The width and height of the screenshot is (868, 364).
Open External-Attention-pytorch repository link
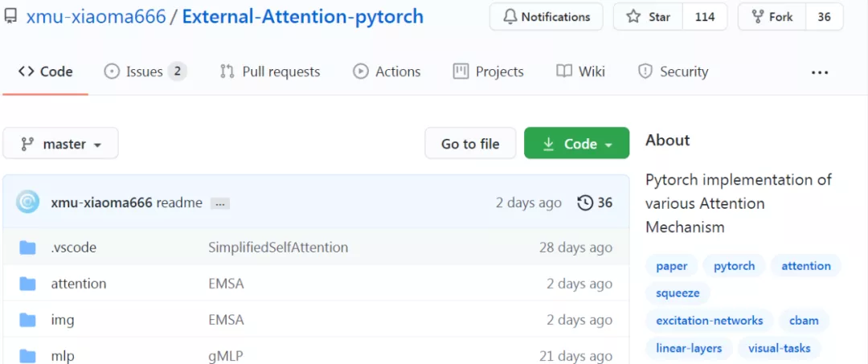tap(303, 17)
